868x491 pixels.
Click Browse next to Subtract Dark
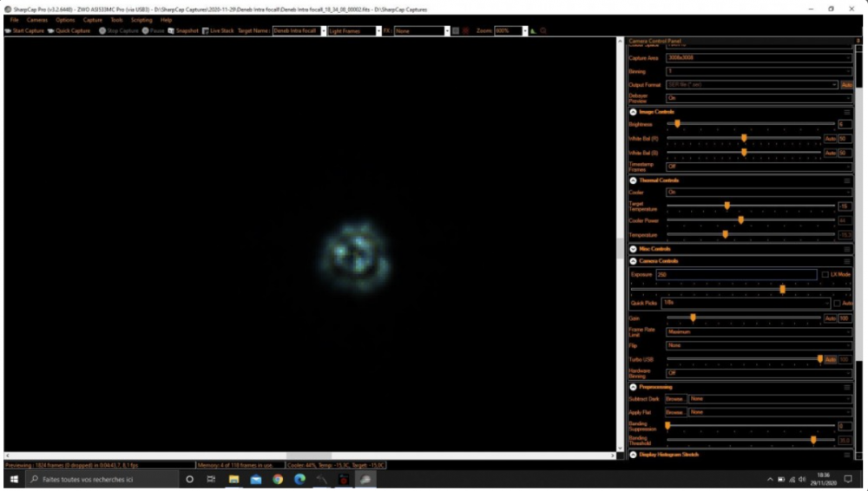[674, 399]
